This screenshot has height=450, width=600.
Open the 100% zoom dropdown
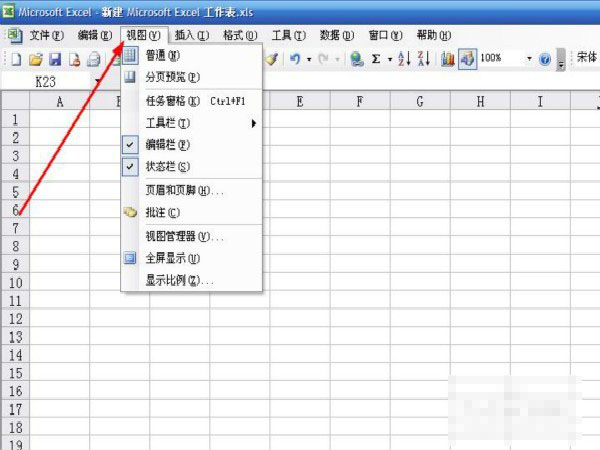tap(529, 59)
